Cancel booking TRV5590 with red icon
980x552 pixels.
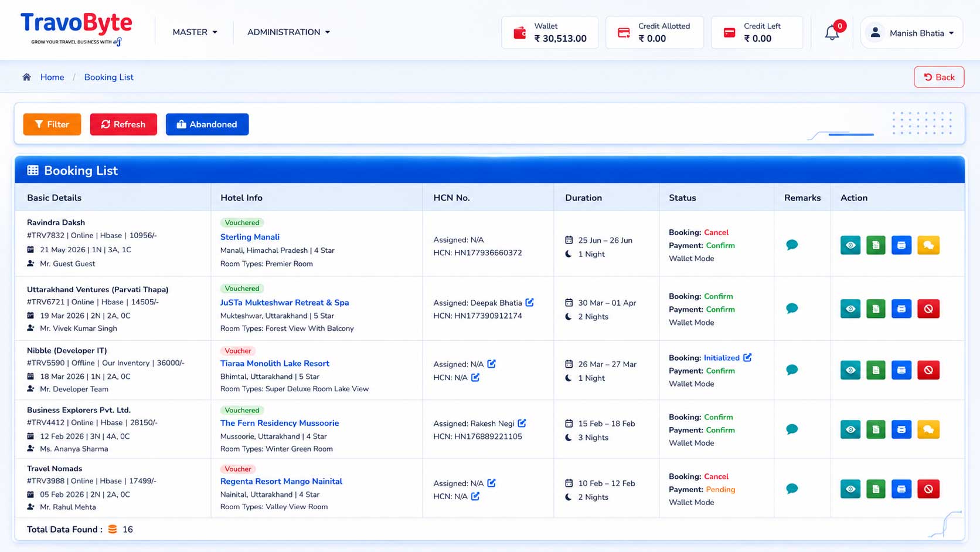(928, 370)
